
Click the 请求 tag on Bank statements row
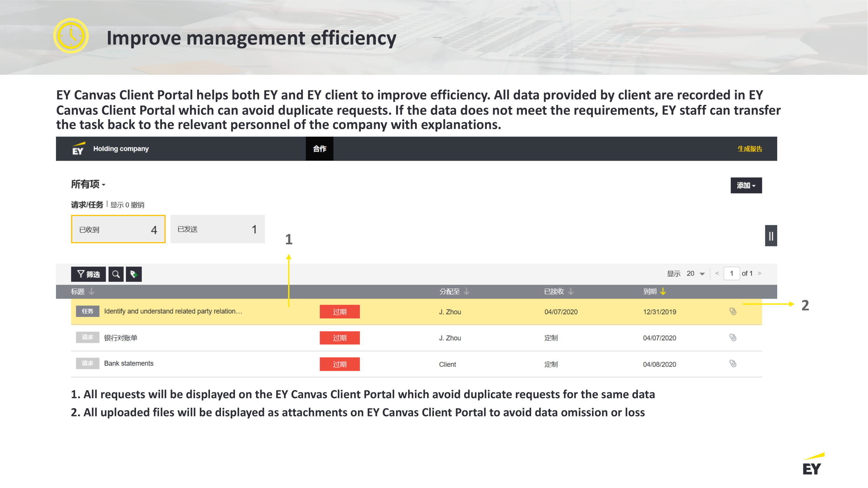pos(88,363)
